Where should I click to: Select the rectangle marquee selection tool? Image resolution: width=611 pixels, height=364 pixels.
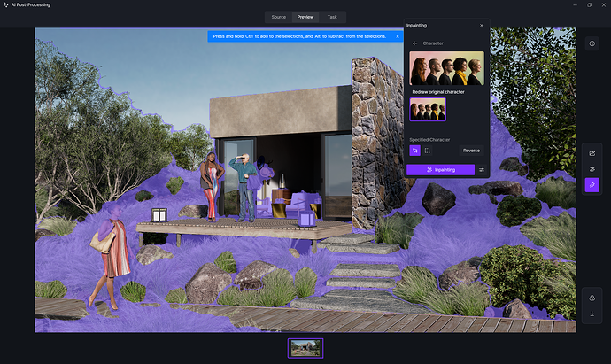[428, 151]
